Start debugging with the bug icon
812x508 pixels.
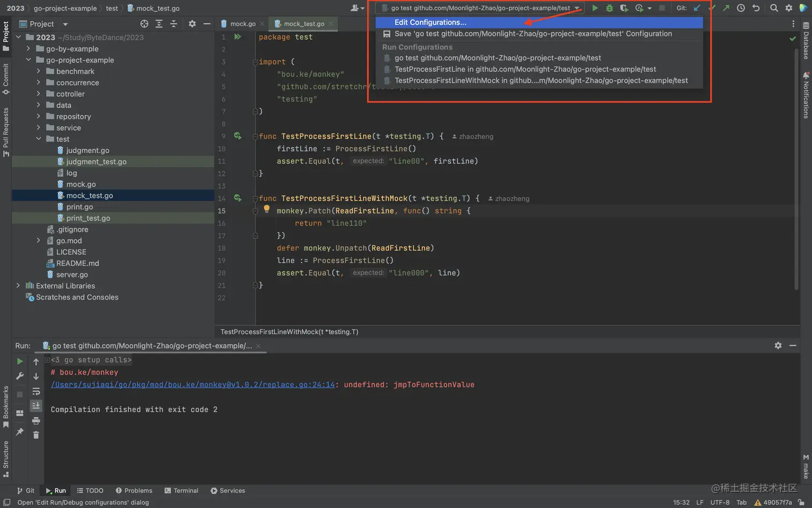[x=609, y=8]
